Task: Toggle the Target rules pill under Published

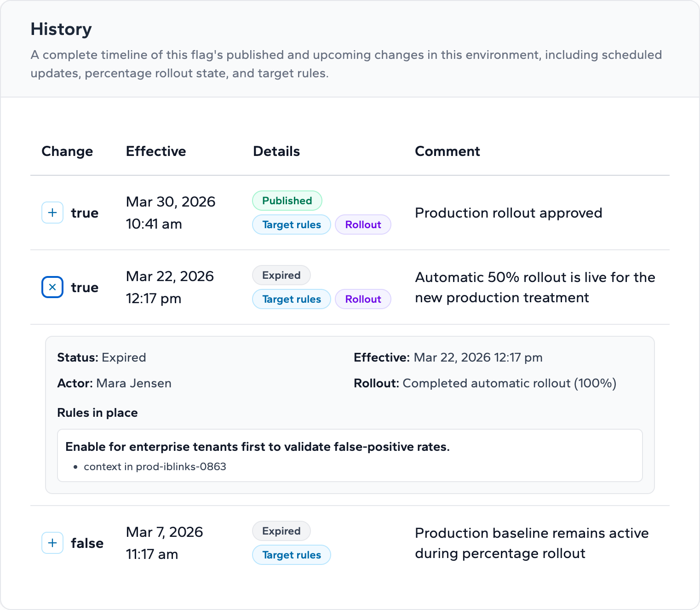Action: click(291, 224)
